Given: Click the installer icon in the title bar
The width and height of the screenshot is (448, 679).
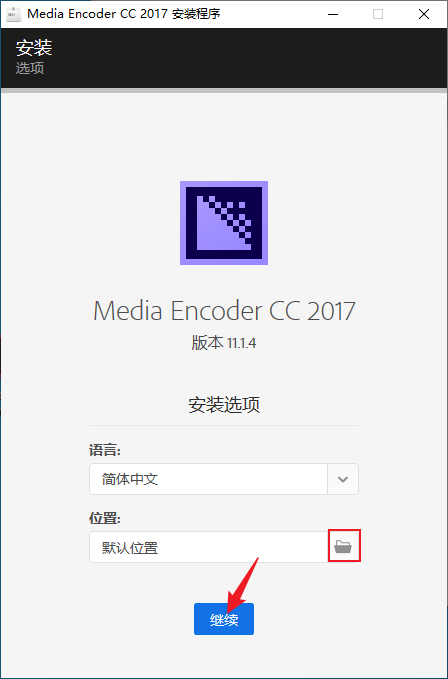Looking at the screenshot, I should [x=13, y=14].
